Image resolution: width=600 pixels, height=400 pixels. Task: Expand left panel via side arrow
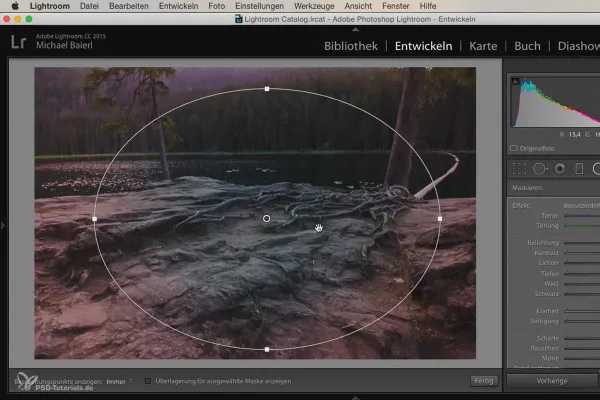pos(3,225)
